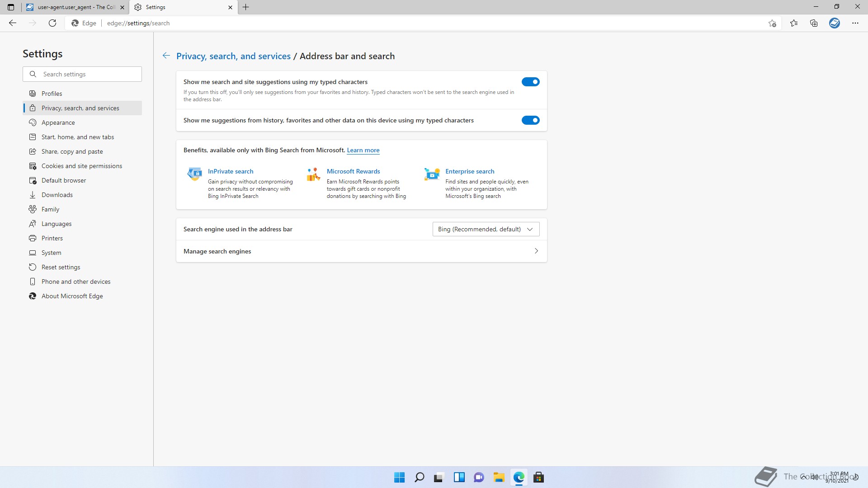Viewport: 868px width, 488px height.
Task: Open Family settings section
Action: coord(82,209)
